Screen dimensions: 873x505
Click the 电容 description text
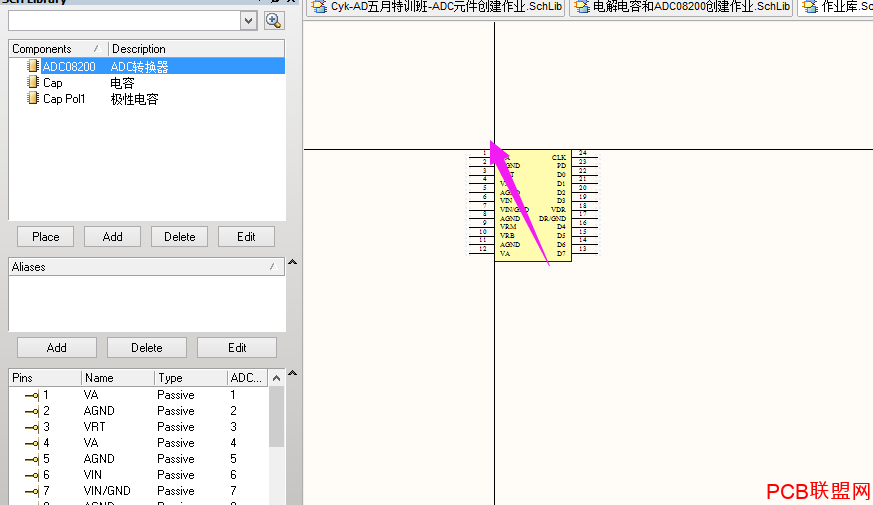pos(122,83)
